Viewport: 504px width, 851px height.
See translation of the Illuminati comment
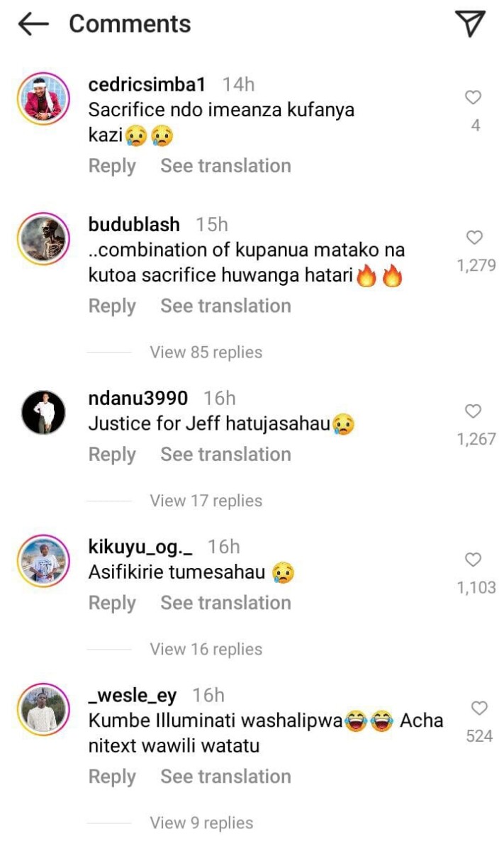pos(225,777)
